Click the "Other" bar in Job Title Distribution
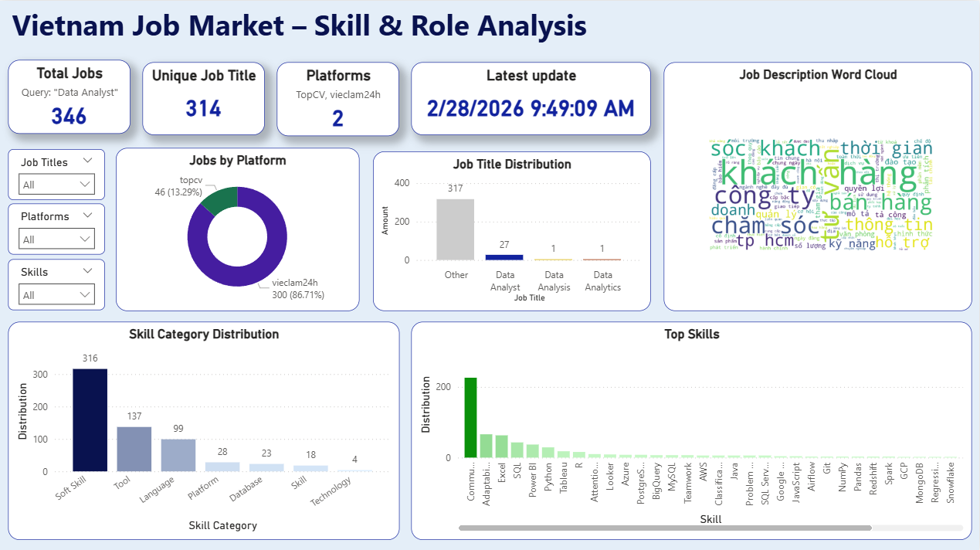 pyautogui.click(x=456, y=228)
